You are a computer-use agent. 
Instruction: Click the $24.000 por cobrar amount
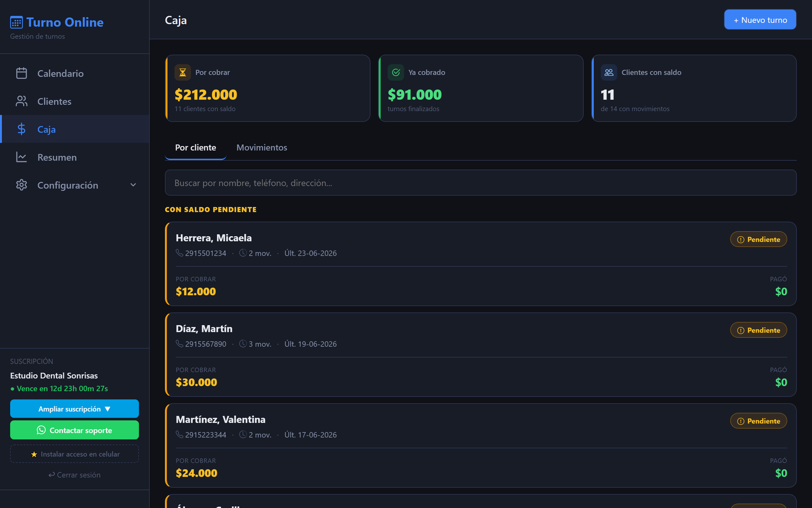pyautogui.click(x=196, y=473)
